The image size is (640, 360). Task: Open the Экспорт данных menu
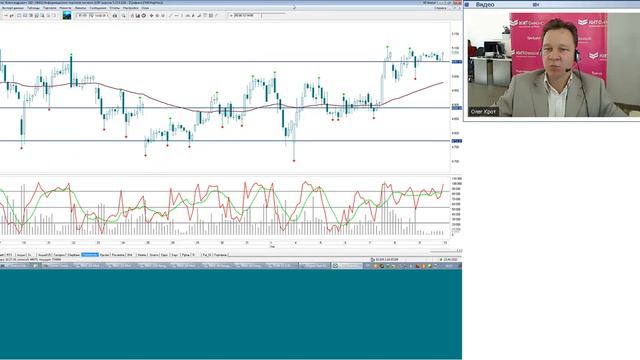[x=13, y=8]
